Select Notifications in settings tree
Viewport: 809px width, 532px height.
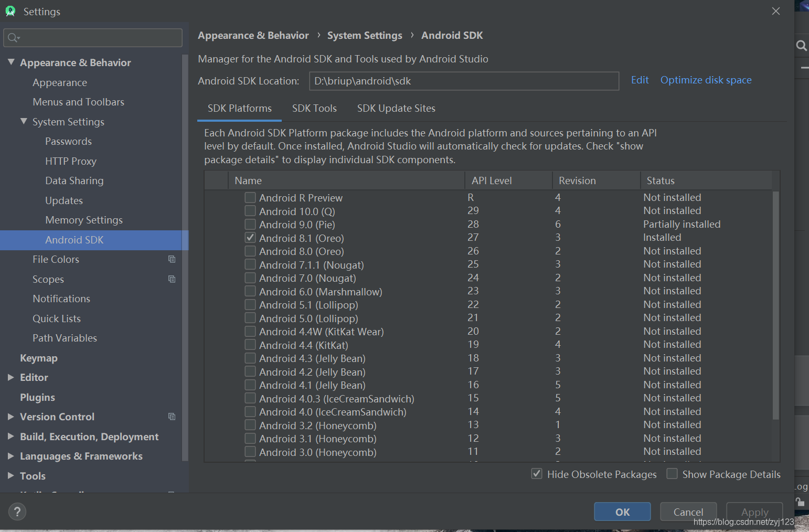click(61, 299)
